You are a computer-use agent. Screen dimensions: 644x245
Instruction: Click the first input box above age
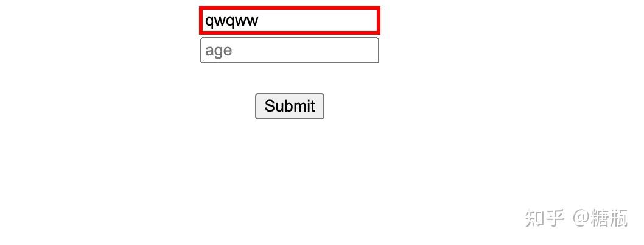pyautogui.click(x=290, y=21)
